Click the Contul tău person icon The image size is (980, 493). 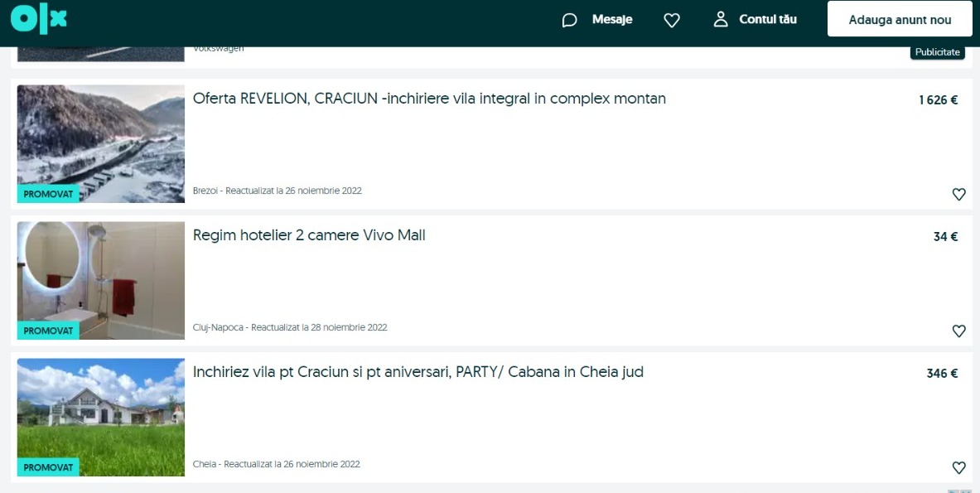tap(720, 19)
